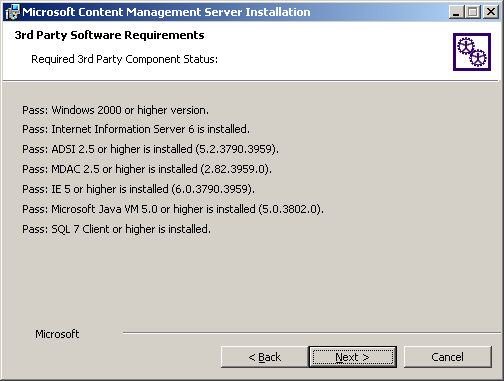The width and height of the screenshot is (504, 381).
Task: Select the 'Pass: Windows 2000 or higher version.' line
Action: 115,110
